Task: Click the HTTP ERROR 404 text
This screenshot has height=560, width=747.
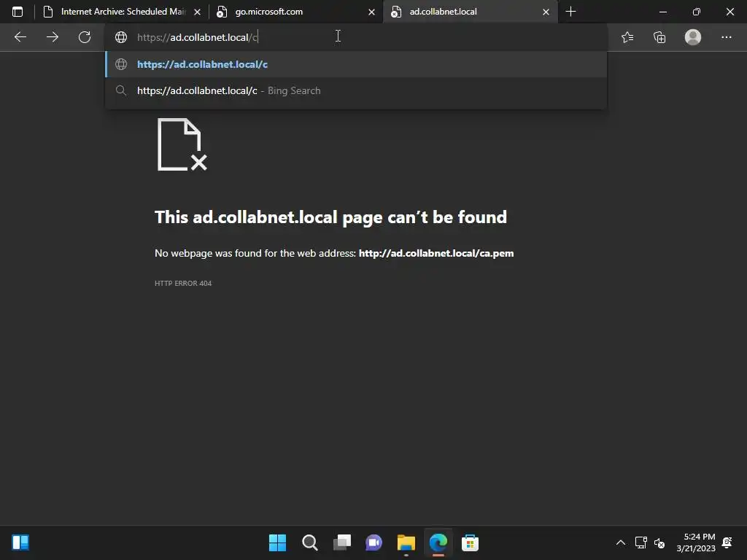Action: 183,284
